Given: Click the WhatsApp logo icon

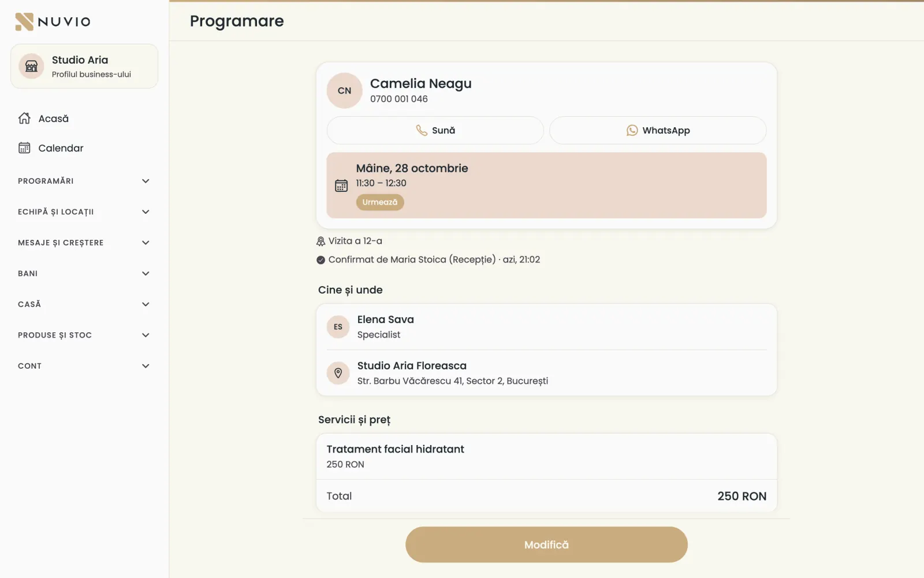Looking at the screenshot, I should [x=632, y=131].
